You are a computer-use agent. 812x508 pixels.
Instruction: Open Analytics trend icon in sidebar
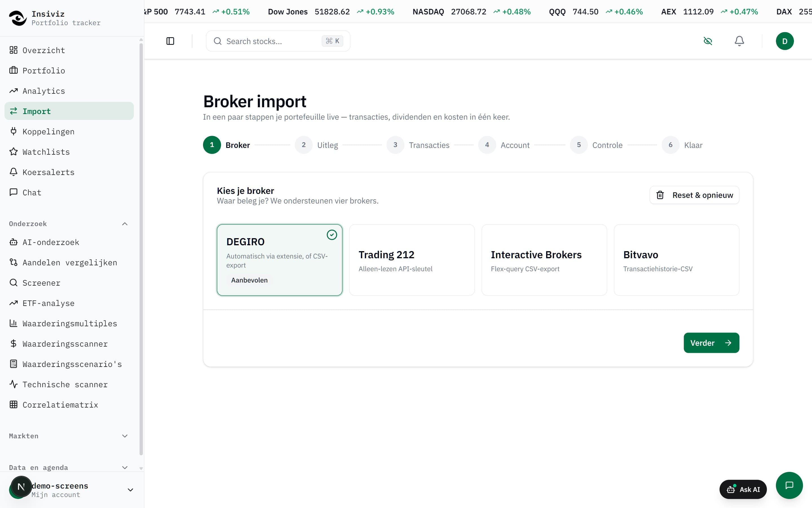coord(14,91)
